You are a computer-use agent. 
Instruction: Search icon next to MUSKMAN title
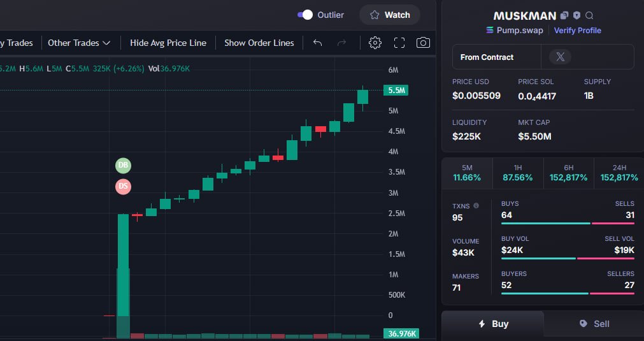click(589, 15)
